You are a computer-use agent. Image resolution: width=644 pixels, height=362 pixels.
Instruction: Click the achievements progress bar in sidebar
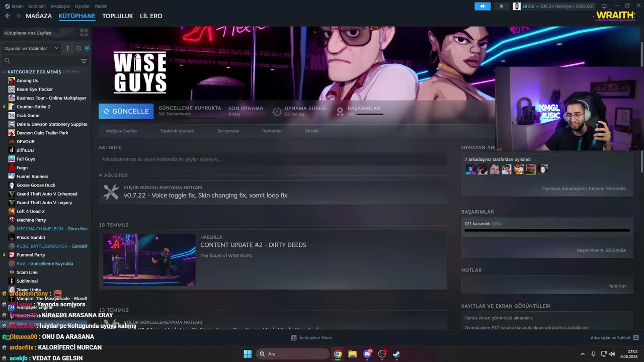547,231
